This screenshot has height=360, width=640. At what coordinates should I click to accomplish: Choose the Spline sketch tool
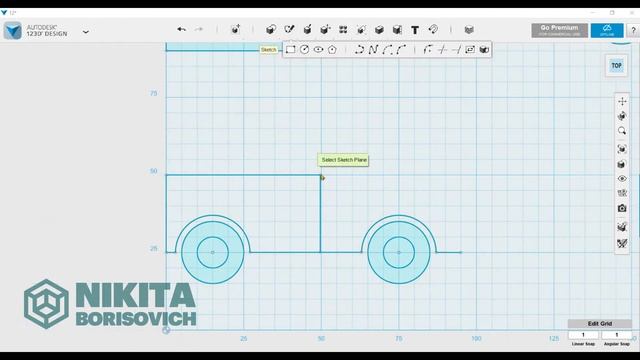click(x=373, y=49)
